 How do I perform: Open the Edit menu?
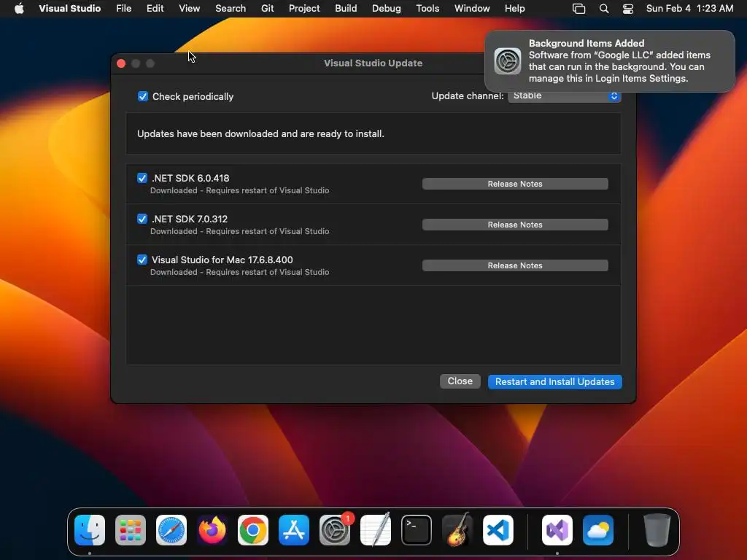tap(155, 9)
